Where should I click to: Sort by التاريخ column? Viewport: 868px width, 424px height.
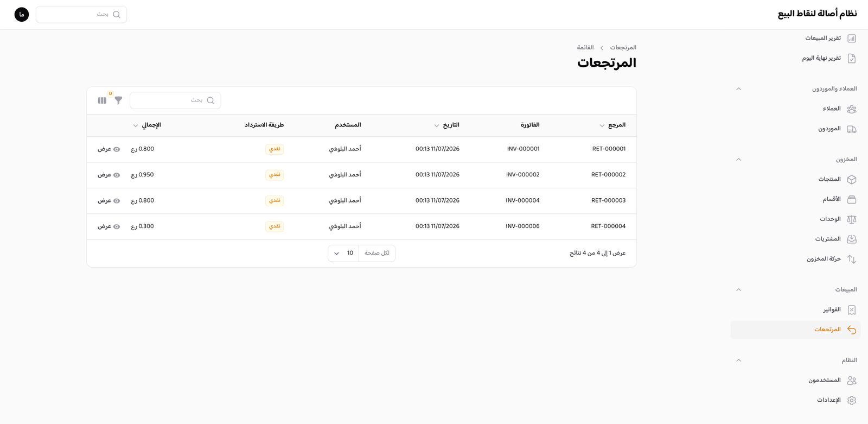click(x=446, y=125)
